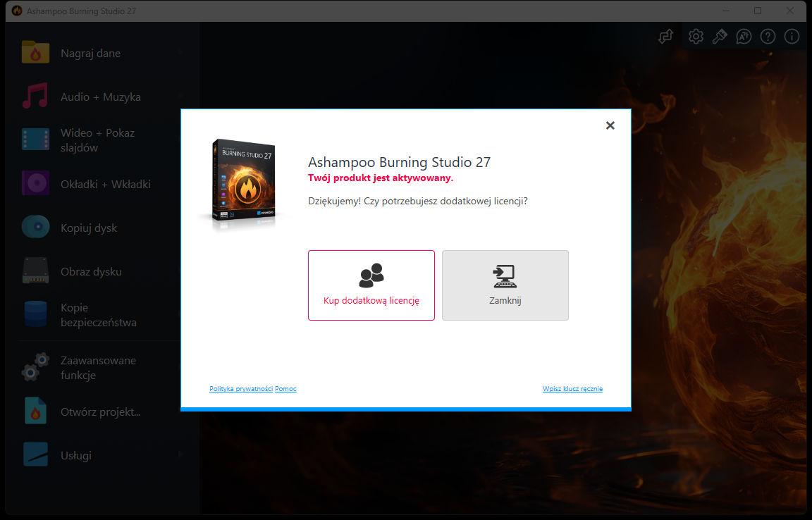Click the Nagraj dane folder icon
812x520 pixels.
click(35, 53)
